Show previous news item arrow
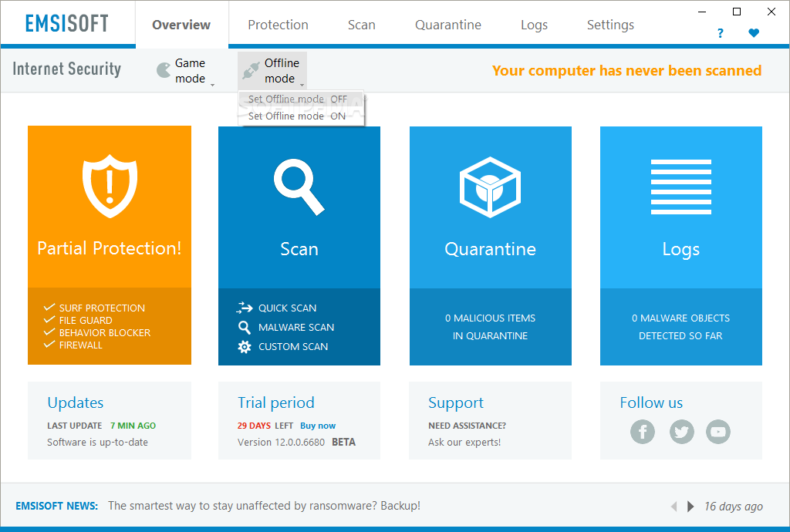The height and width of the screenshot is (532, 790). [674, 507]
